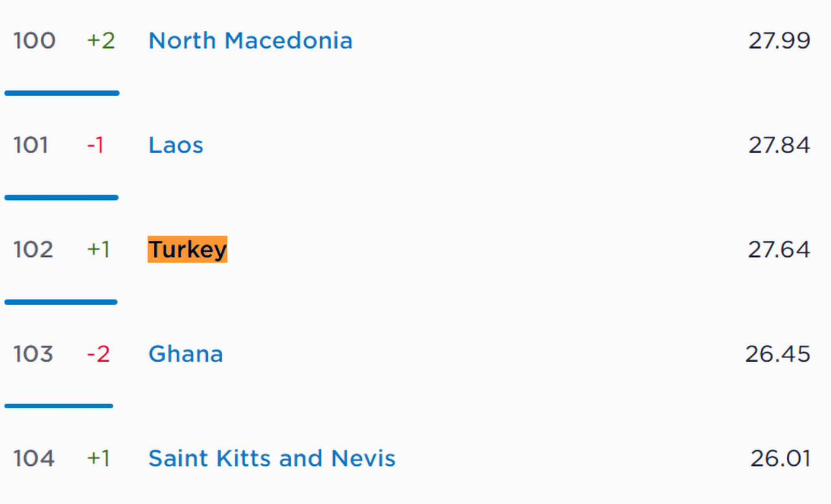Click the blue bar under Ghana's rank
The height and width of the screenshot is (504, 831).
pos(58,406)
